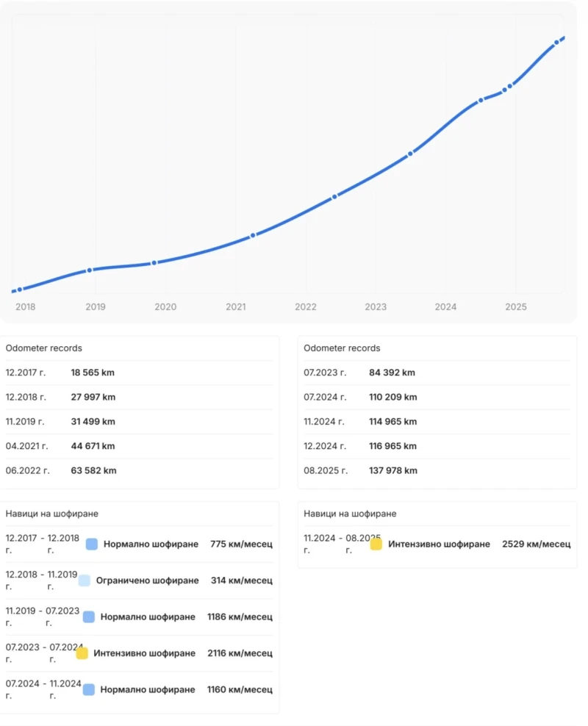588x726 pixels.
Task: Click the 314 км/месец value
Action: (241, 581)
